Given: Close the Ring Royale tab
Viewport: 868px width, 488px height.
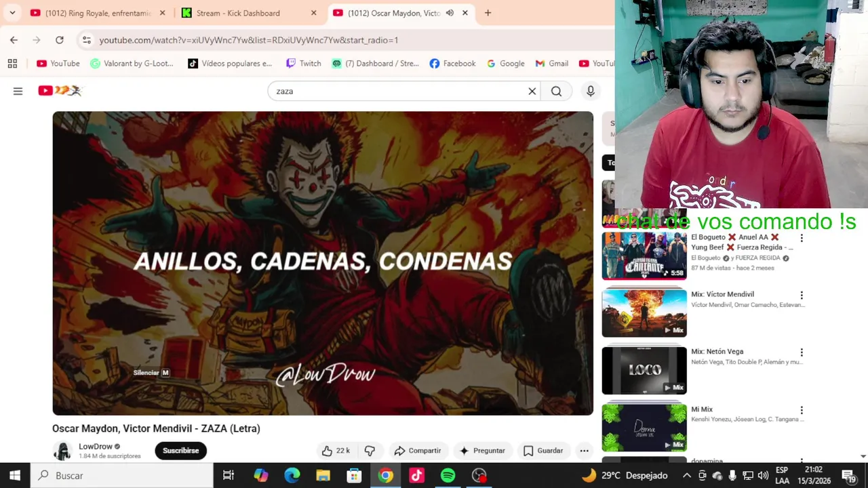Looking at the screenshot, I should coord(162,13).
